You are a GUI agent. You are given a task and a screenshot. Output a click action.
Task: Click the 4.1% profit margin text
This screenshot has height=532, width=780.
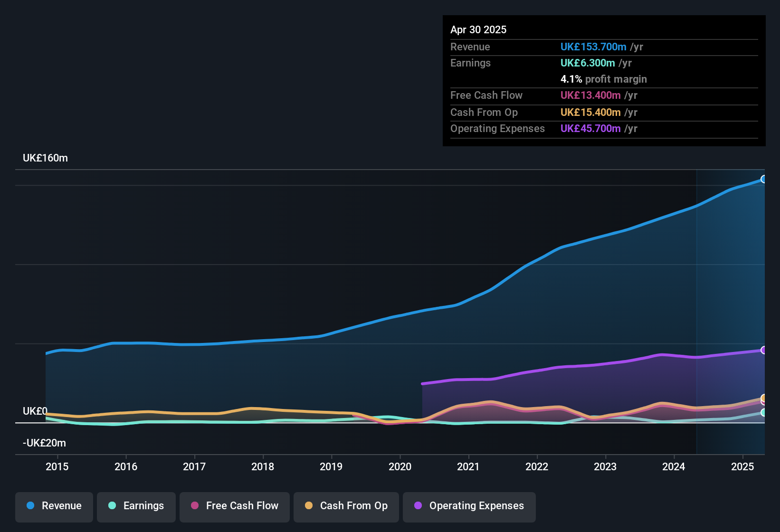(x=604, y=79)
